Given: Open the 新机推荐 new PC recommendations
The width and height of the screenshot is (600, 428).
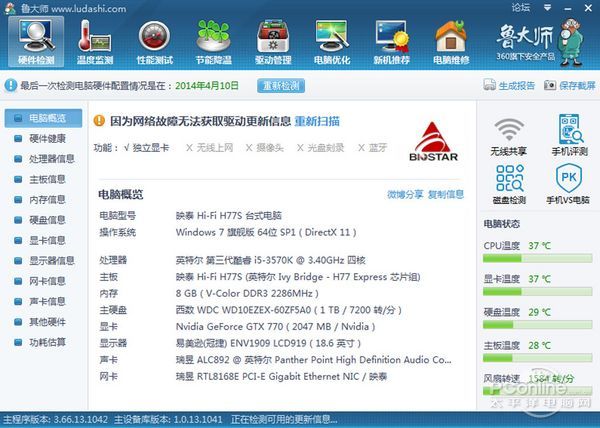Looking at the screenshot, I should tap(391, 42).
